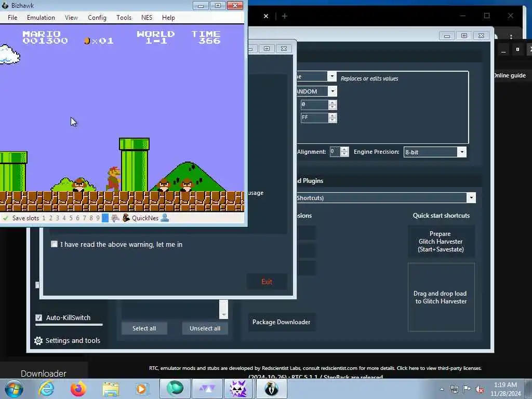Click the blue user icon after QuickNes
This screenshot has width=532, height=399.
165,218
